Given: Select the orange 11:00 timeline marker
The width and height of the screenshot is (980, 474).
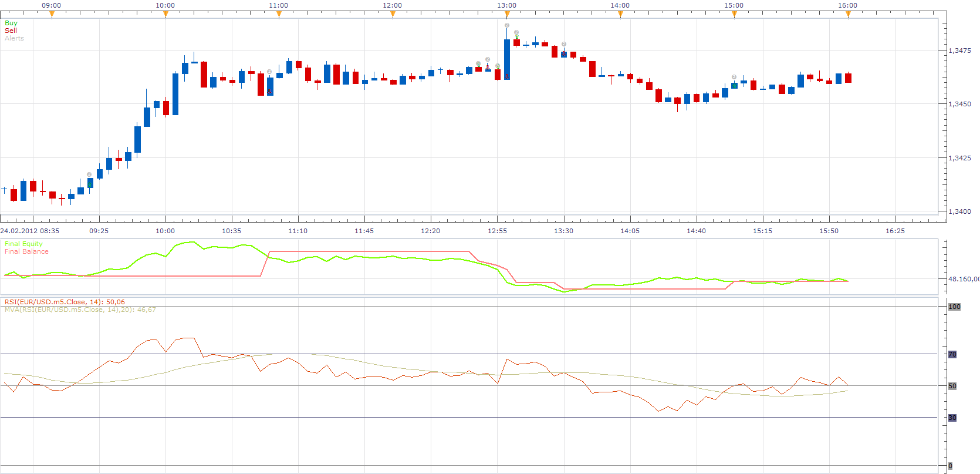Looking at the screenshot, I should click(x=279, y=15).
